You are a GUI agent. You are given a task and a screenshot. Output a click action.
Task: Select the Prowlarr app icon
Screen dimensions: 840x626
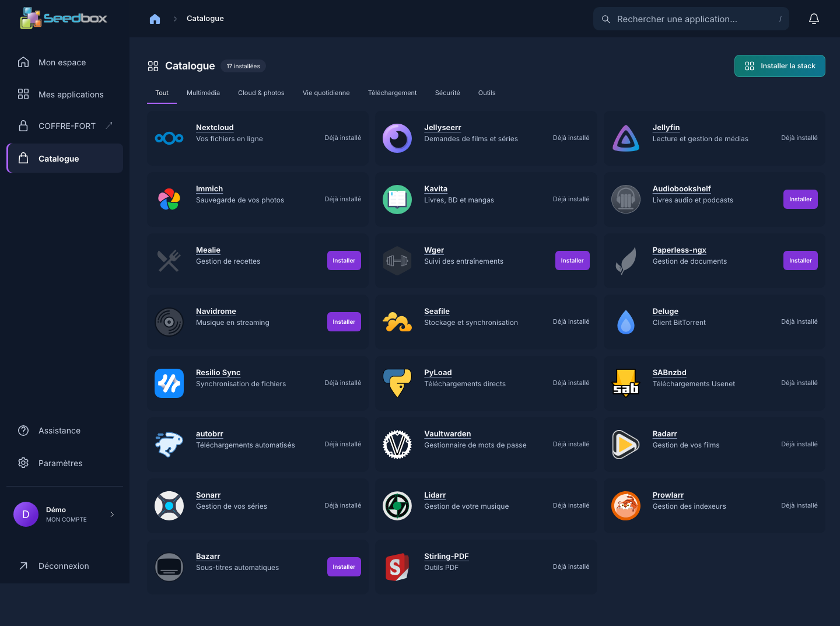pyautogui.click(x=626, y=506)
